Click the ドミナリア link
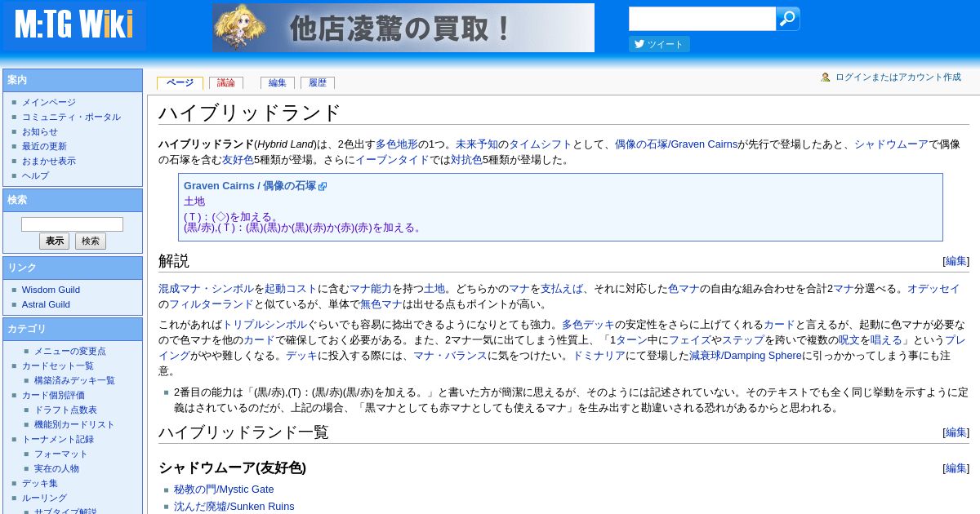980x514 pixels. pyautogui.click(x=599, y=356)
